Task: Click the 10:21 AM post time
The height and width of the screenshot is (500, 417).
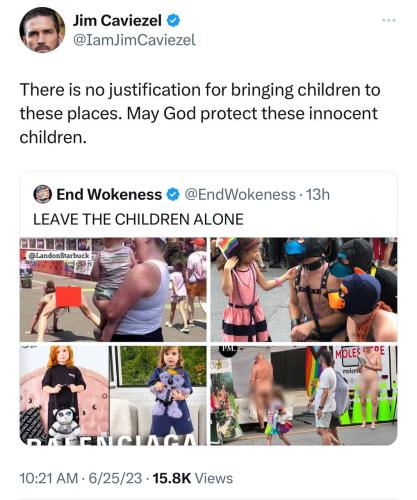Action: tap(49, 478)
